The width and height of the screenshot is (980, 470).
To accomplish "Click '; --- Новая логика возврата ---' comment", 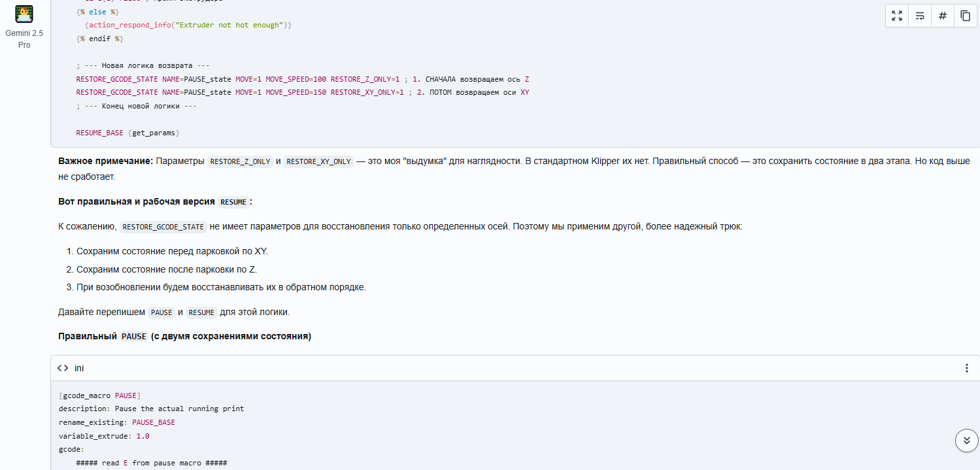I will click(143, 65).
